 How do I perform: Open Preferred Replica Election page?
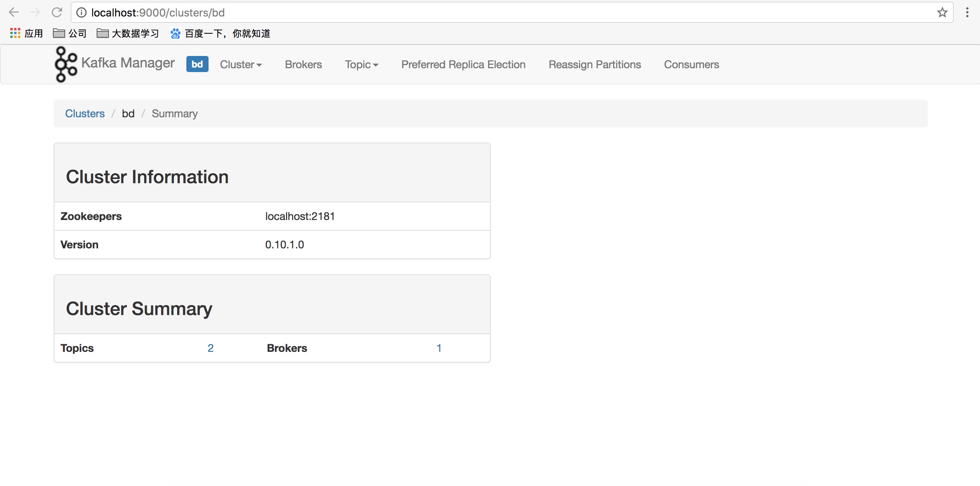(463, 64)
